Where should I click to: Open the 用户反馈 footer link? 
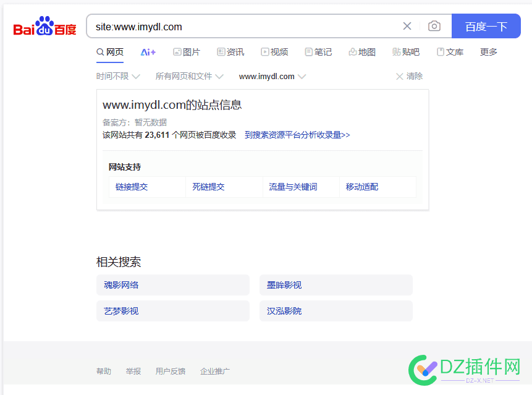(x=171, y=372)
